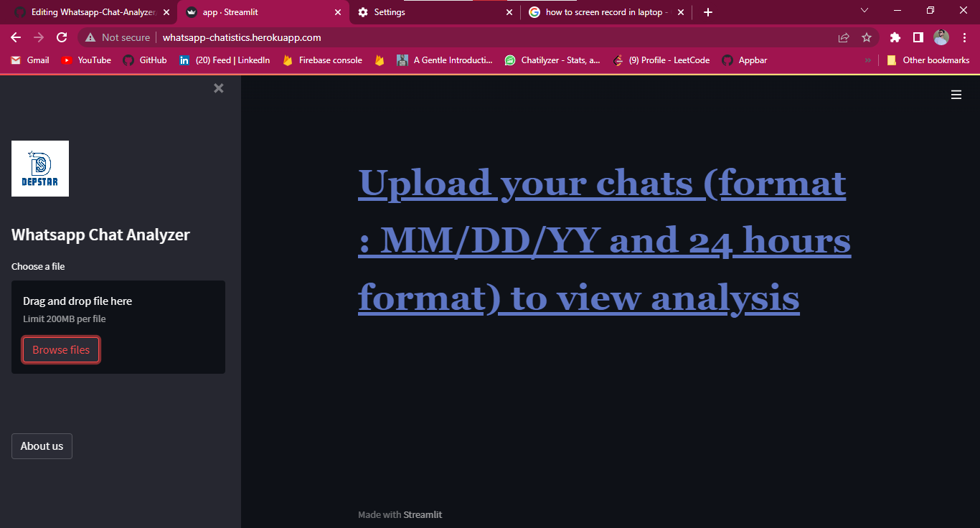The height and width of the screenshot is (528, 980).
Task: Click the DEPSTAR logo in the sidebar
Action: (x=39, y=169)
